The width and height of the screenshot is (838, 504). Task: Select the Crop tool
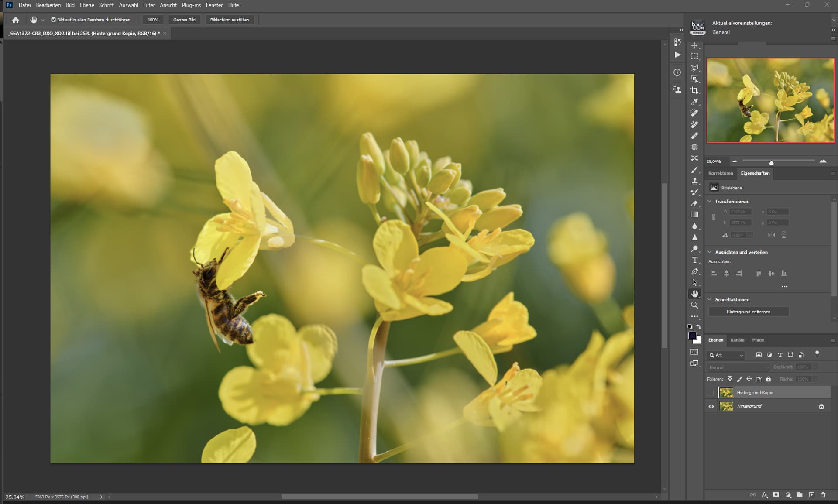[694, 90]
